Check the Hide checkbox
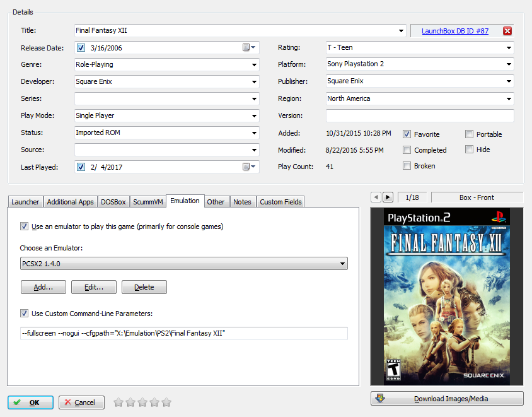Image resolution: width=532 pixels, height=417 pixels. (469, 150)
